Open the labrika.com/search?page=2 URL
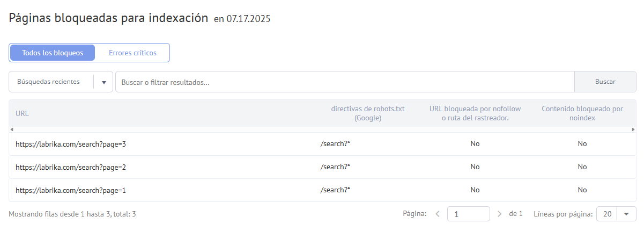Viewport: 644px width, 238px height. pos(71,167)
